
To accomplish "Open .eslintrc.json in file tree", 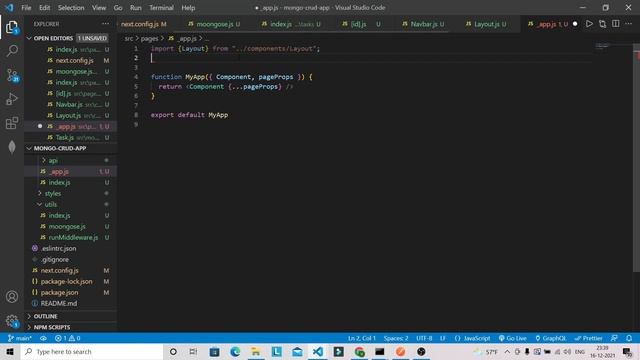I will pos(58,249).
